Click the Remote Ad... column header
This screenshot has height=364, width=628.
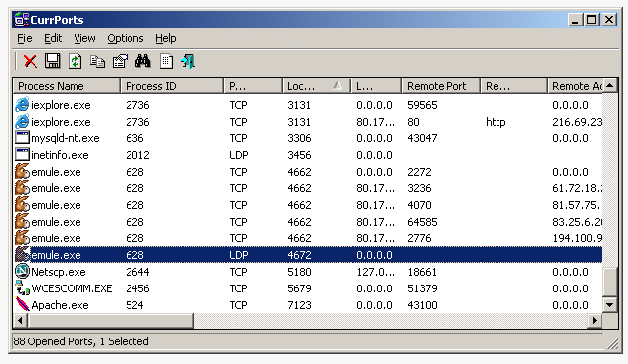575,86
